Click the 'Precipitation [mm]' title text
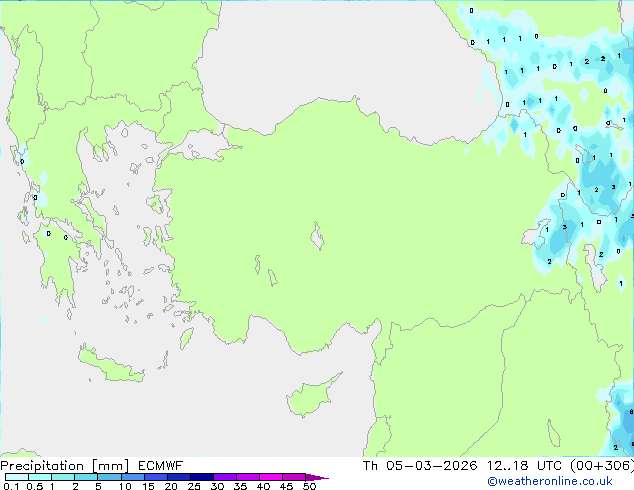Screen dimensions: 634x490 tap(64, 466)
